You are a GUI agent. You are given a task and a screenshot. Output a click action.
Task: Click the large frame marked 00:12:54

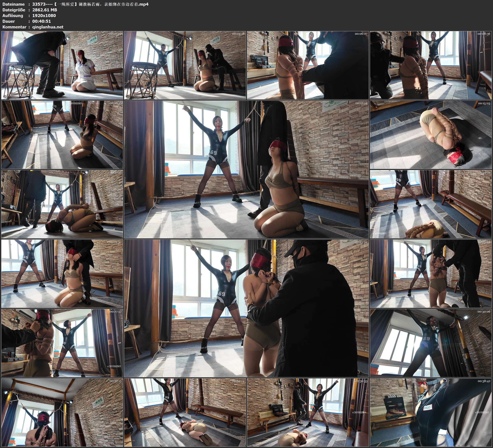point(246,169)
